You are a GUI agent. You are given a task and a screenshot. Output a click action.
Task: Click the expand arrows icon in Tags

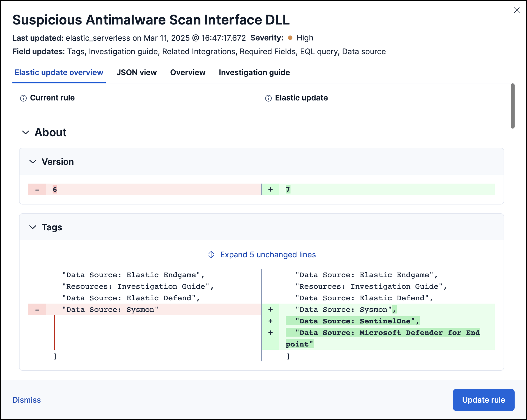click(211, 255)
